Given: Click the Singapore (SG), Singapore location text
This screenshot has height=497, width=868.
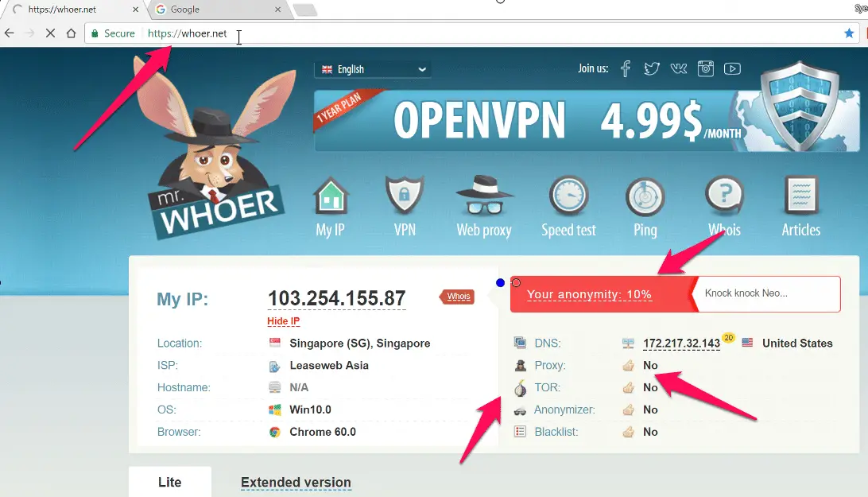Looking at the screenshot, I should coord(360,344).
